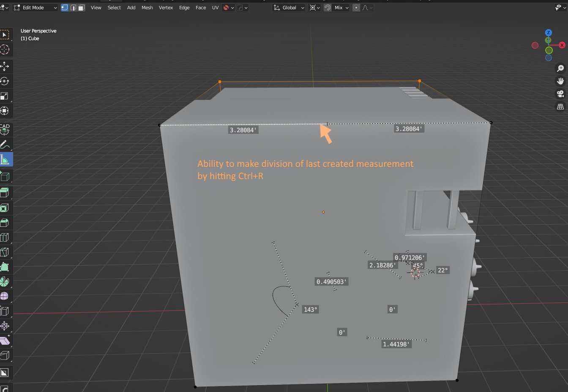Open the red sphere icon dropdown
568x392 pixels.
(229, 8)
